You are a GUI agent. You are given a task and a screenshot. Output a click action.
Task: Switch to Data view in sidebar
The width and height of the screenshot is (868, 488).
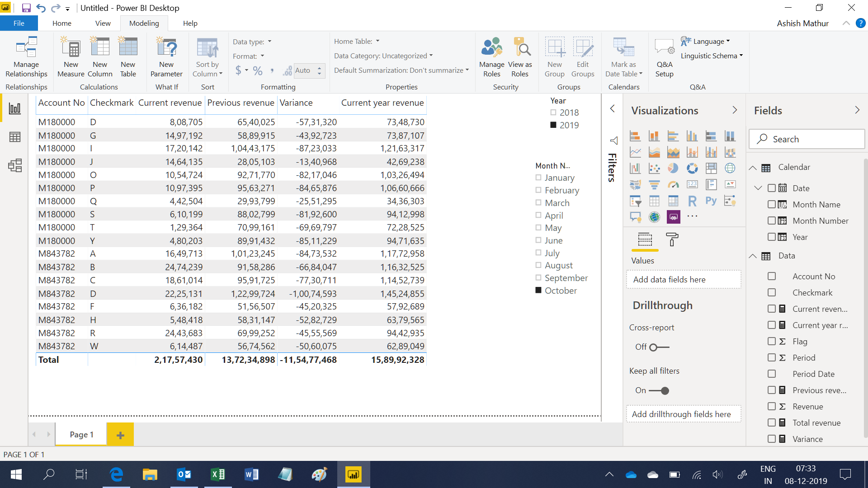point(15,137)
